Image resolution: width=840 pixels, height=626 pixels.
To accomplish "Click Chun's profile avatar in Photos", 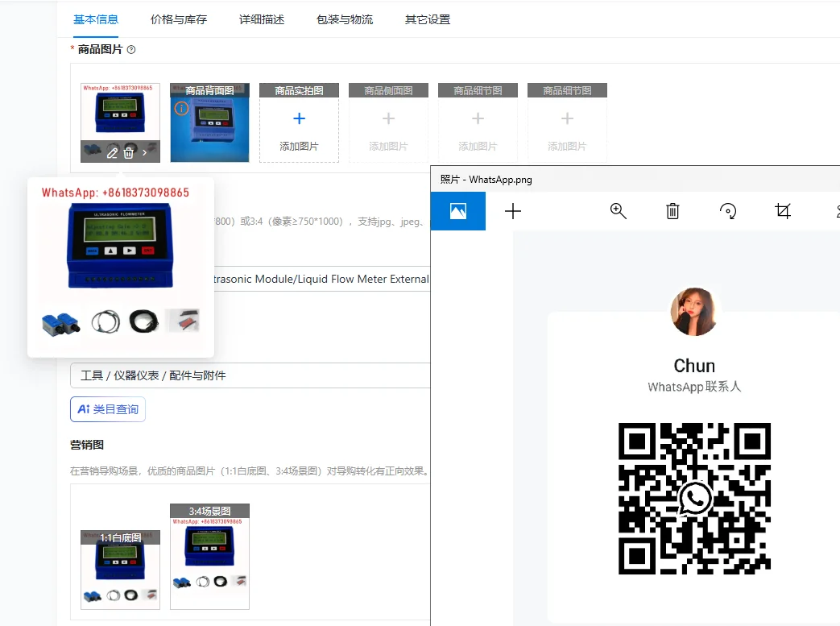I will click(693, 312).
